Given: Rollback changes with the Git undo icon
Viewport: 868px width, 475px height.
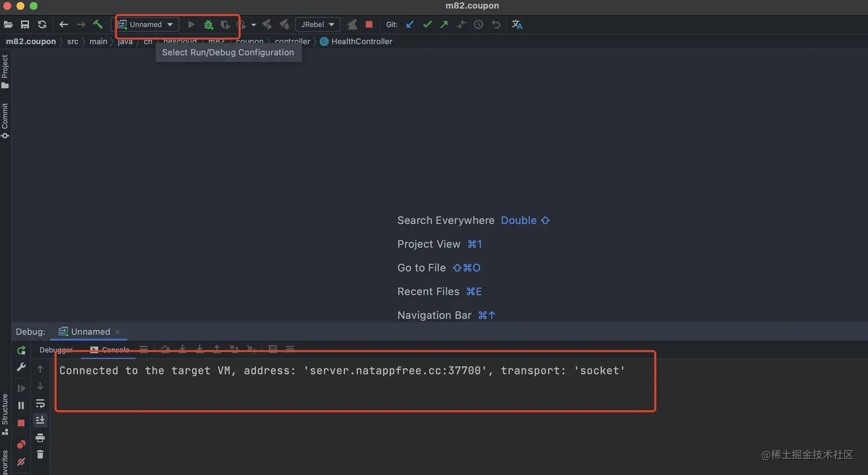Looking at the screenshot, I should (496, 25).
